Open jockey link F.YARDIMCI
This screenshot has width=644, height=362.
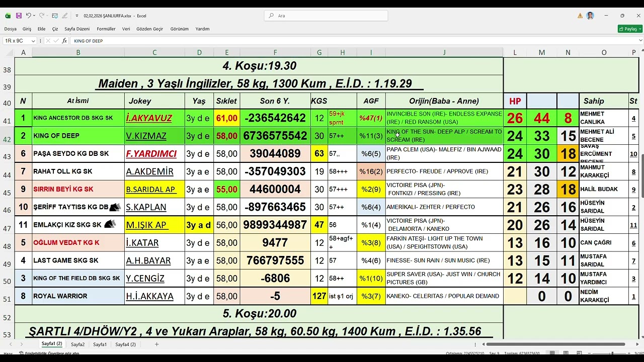[151, 153]
